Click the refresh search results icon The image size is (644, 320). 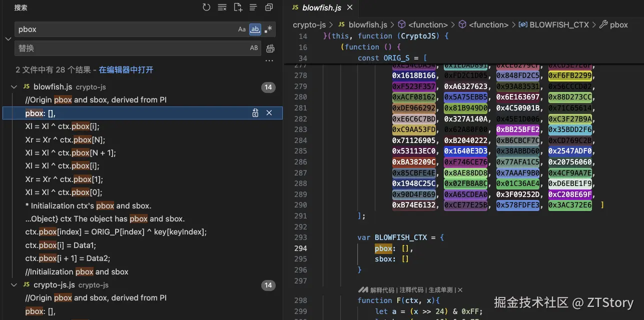point(206,7)
